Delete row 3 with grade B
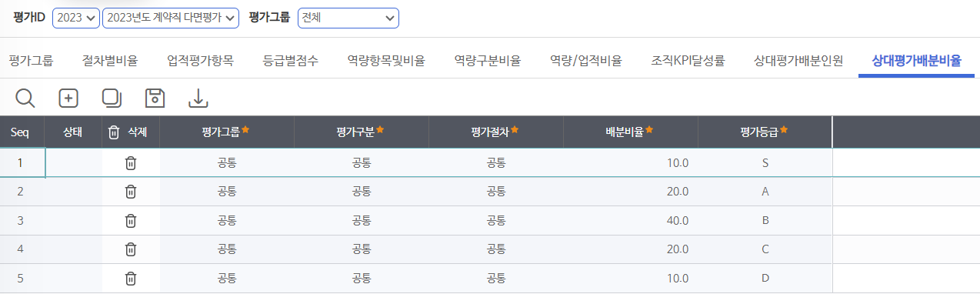The image size is (980, 294). point(131,220)
